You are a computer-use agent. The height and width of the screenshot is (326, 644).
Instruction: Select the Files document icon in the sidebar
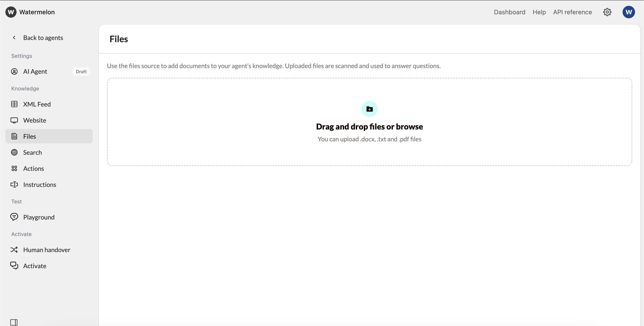pos(14,136)
